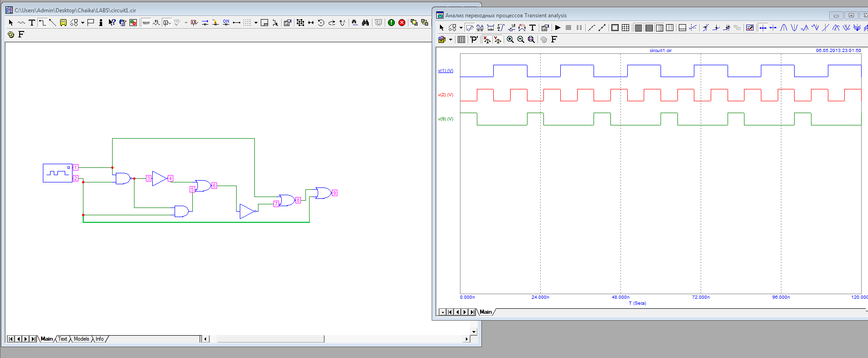Select Main tab in Transient analysis window
Screen dimensions: 868x358
[x=486, y=312]
